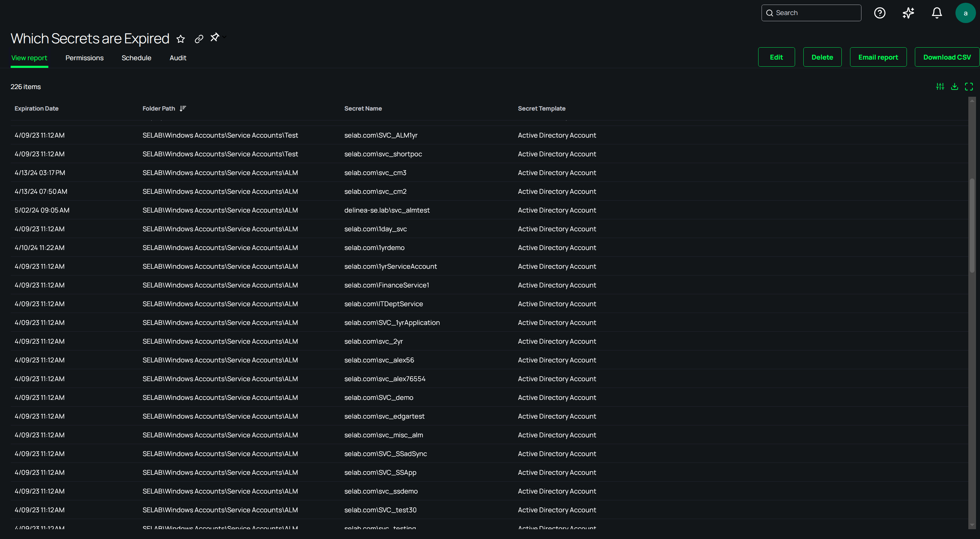Open the Audit tab
Screen dimensions: 980x539
(178, 58)
